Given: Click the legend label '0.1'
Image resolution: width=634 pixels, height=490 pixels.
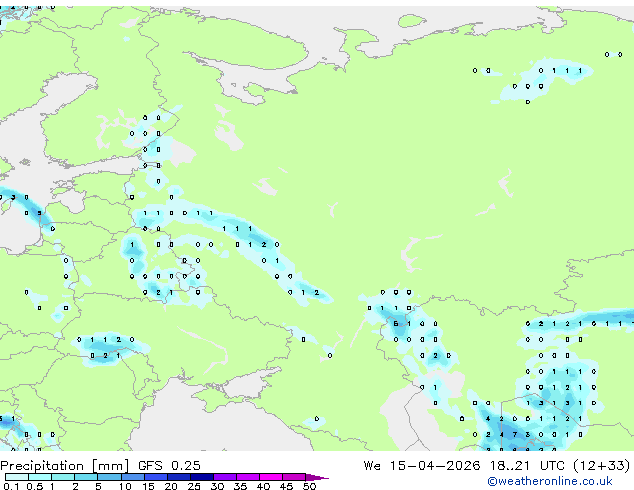Looking at the screenshot, I should [x=11, y=486].
